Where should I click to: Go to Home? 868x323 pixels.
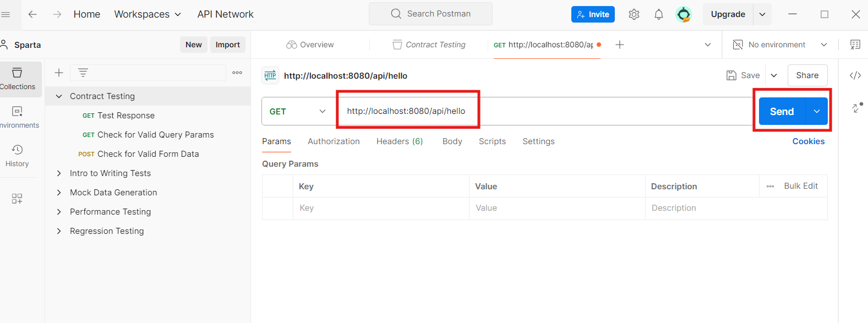pos(87,14)
